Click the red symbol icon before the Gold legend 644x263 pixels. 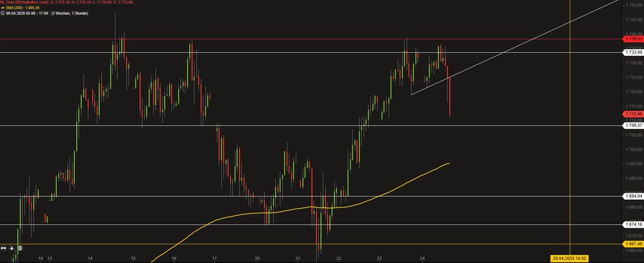tap(3, 3)
